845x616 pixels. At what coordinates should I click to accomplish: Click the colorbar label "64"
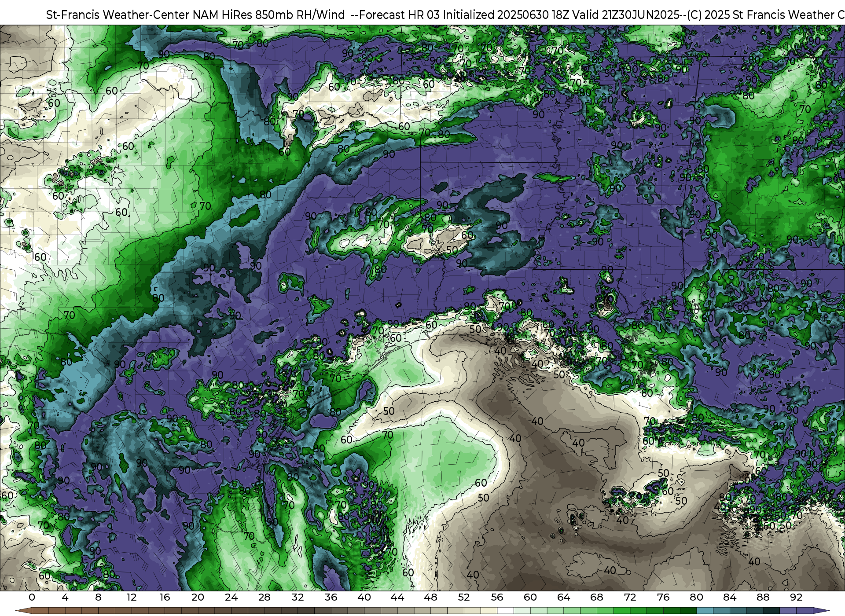(563, 597)
